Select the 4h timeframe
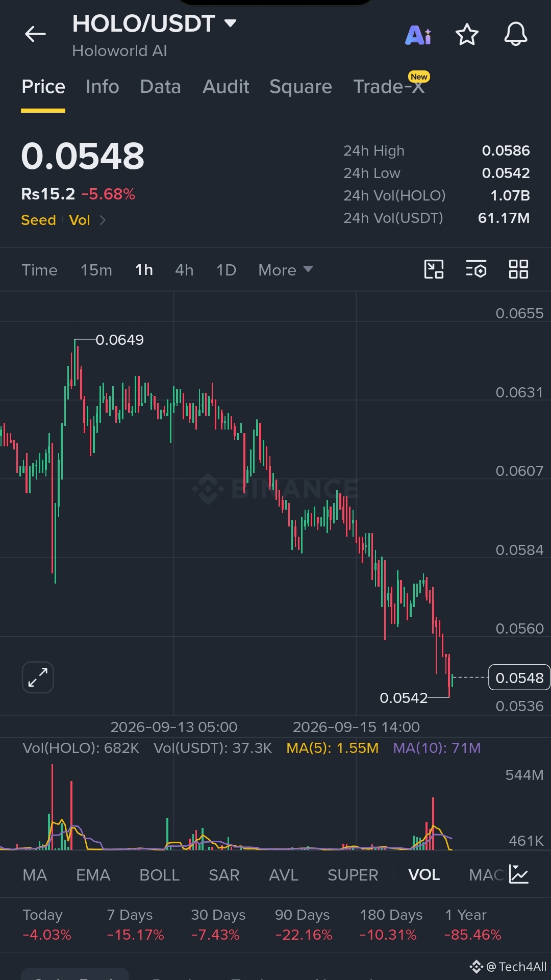The height and width of the screenshot is (980, 551). click(184, 270)
